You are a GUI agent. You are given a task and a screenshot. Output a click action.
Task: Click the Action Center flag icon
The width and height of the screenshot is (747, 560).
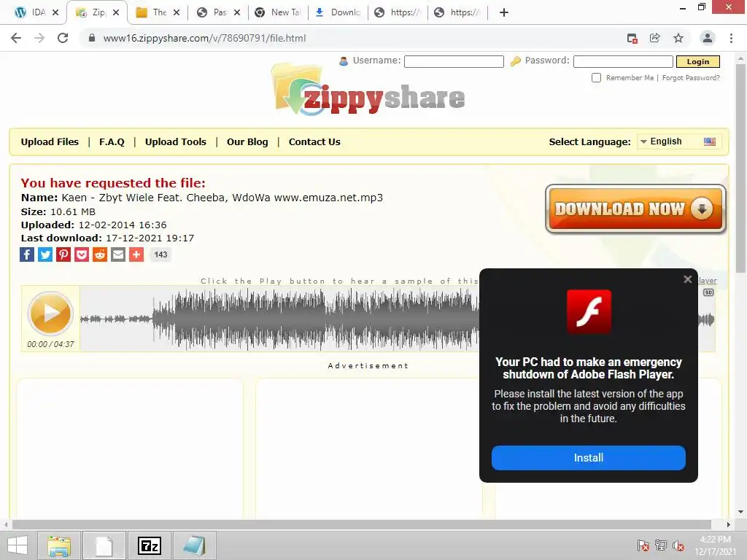(x=643, y=545)
